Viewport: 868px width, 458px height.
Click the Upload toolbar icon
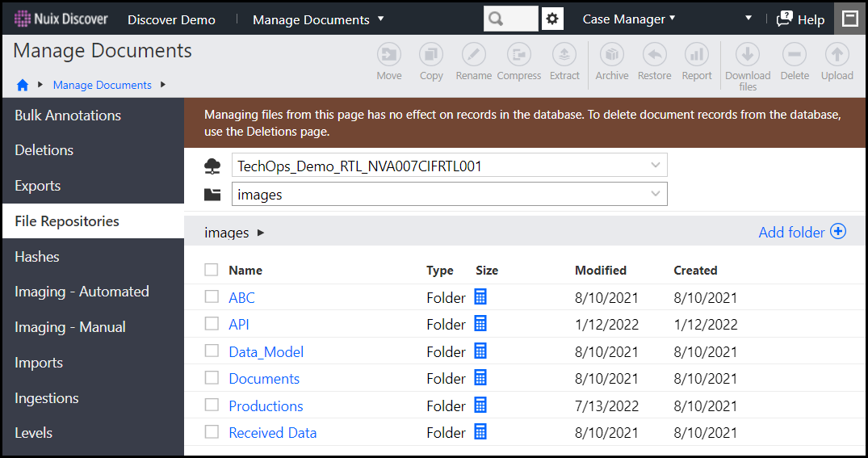coord(837,55)
